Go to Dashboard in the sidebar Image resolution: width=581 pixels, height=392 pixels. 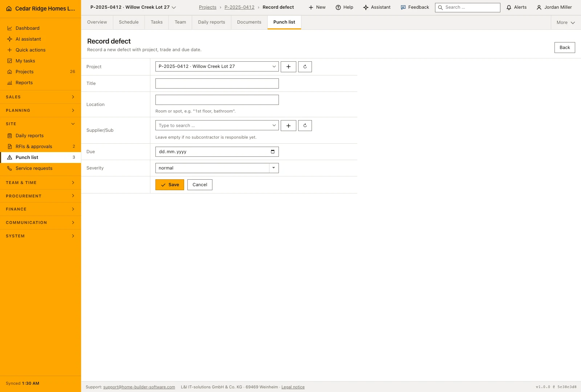[41, 28]
